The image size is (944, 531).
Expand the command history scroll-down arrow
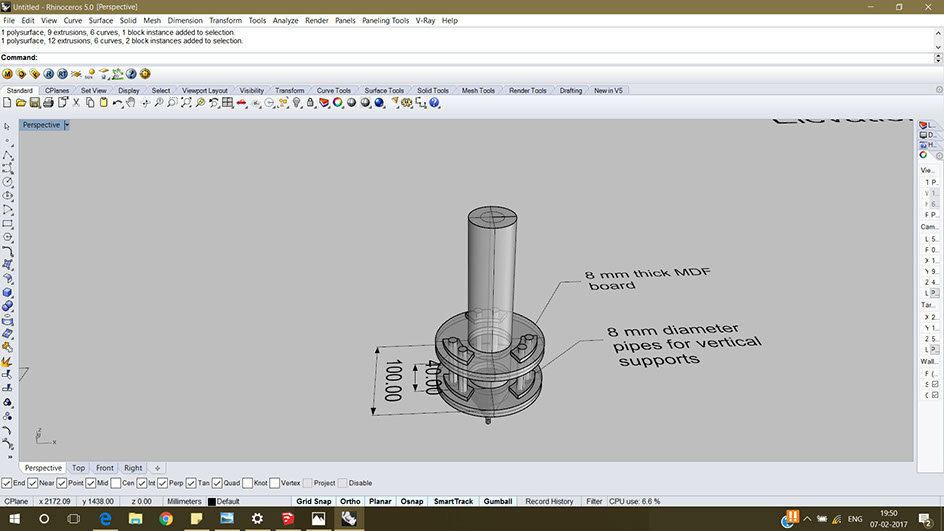pos(938,47)
